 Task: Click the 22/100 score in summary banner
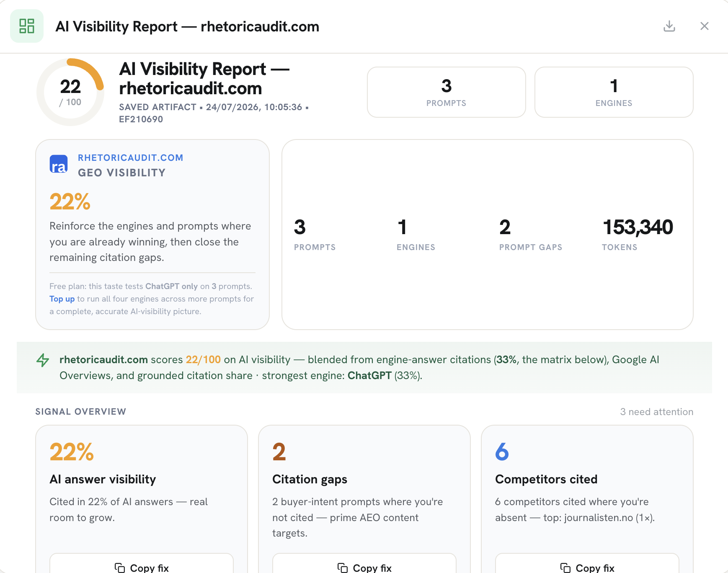click(x=203, y=359)
